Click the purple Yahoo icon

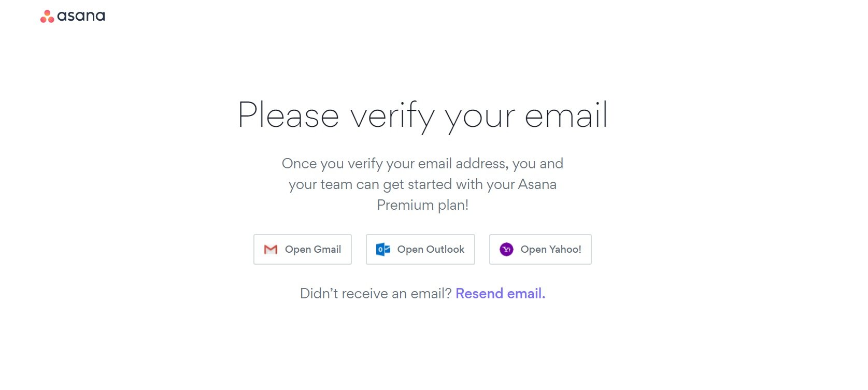click(506, 250)
